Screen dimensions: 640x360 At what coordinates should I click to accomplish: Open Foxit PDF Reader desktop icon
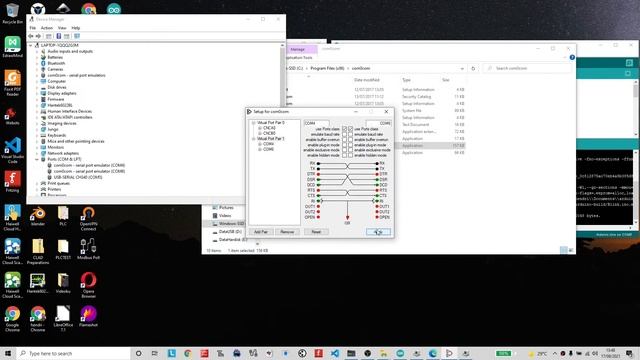pyautogui.click(x=12, y=83)
